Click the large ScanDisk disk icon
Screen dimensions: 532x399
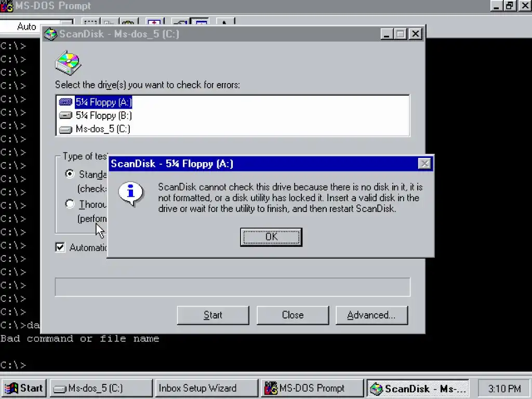pos(68,63)
